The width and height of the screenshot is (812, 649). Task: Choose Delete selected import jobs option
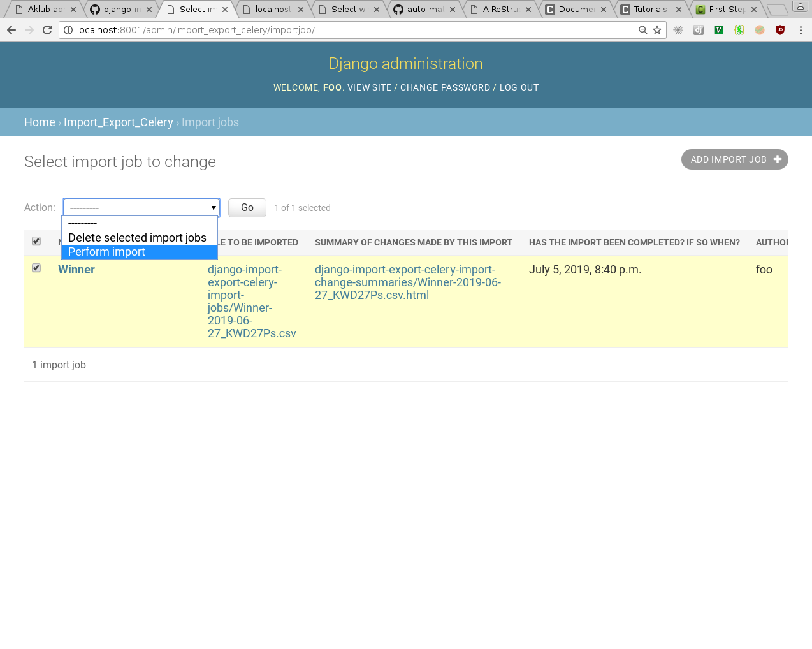[x=140, y=238]
